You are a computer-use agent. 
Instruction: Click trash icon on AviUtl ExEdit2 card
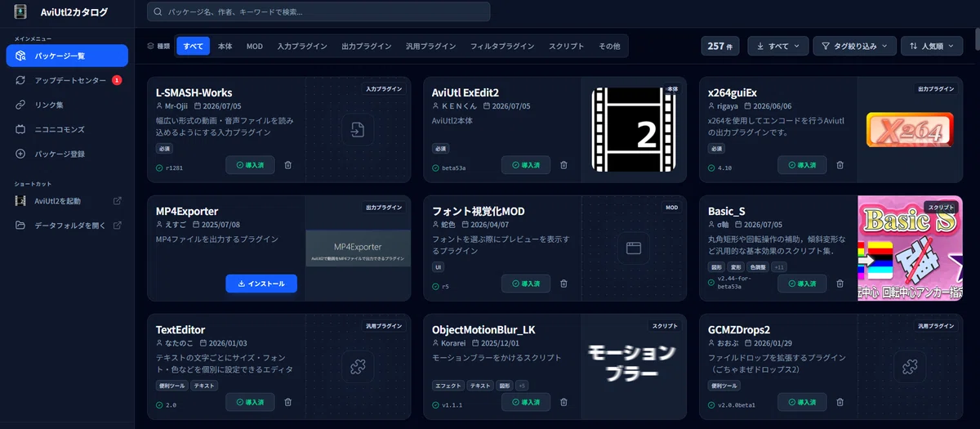tap(563, 165)
